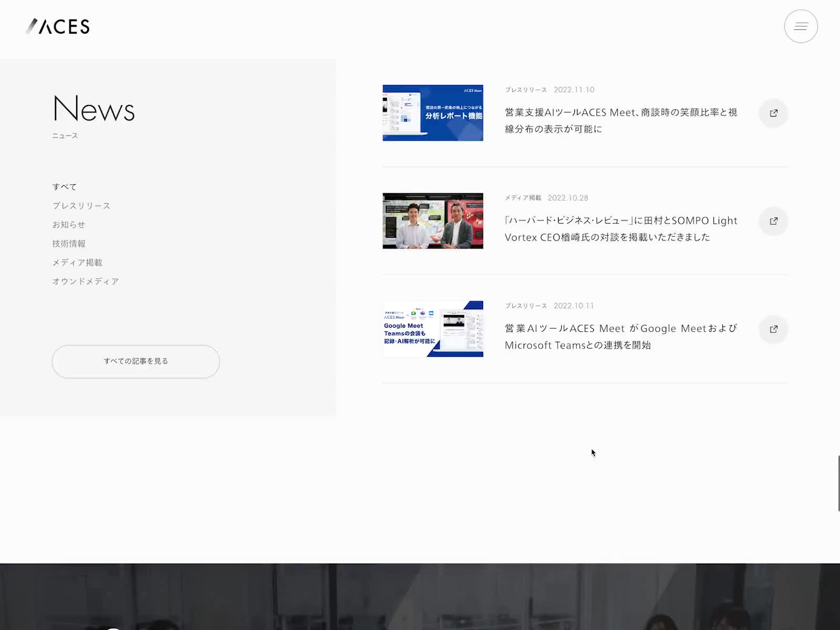Filter news by プレスリリース

tap(81, 206)
